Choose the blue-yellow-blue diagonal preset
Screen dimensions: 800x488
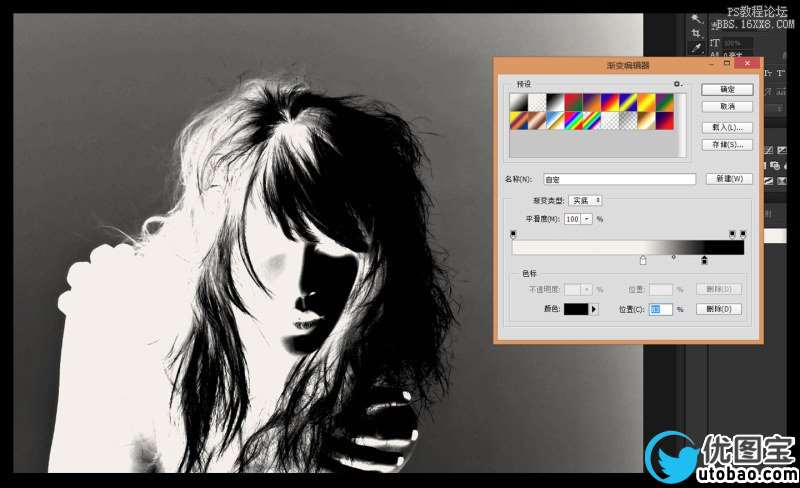(629, 102)
